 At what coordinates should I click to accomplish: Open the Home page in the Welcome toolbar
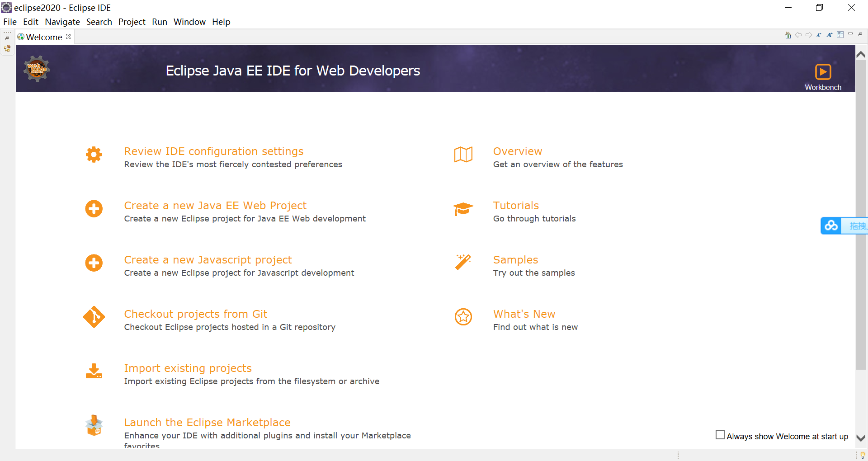(x=788, y=35)
